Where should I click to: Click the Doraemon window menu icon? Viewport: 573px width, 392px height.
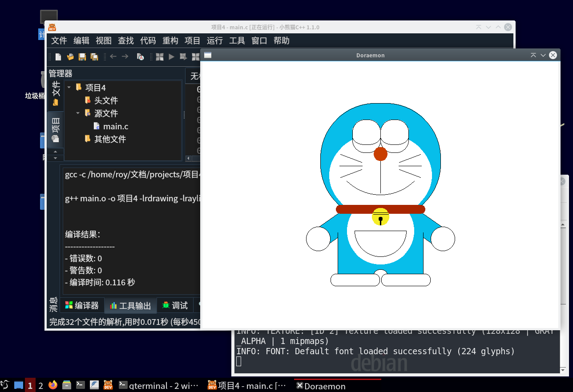[x=208, y=55]
